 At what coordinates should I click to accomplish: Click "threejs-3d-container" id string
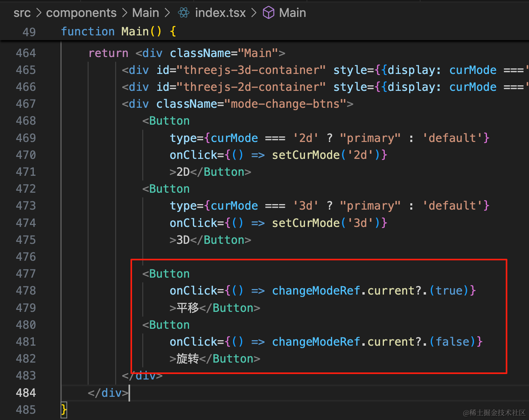[x=251, y=70]
